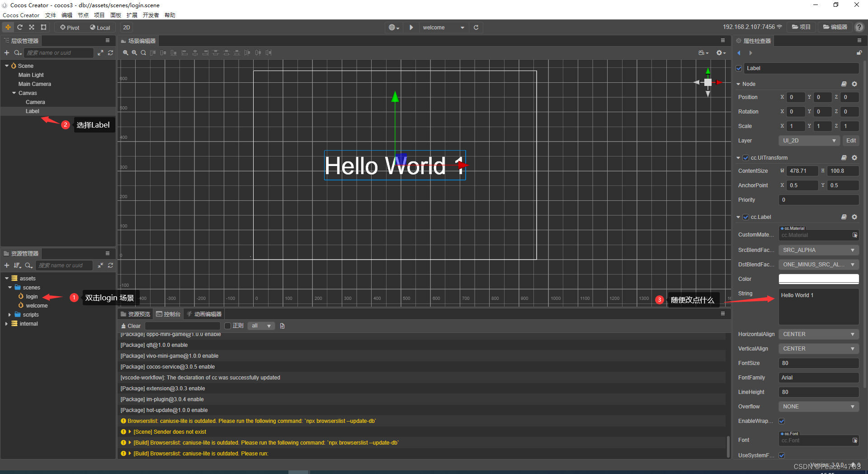868x474 pixels.
Task: Select the Move transform tool
Action: point(8,27)
